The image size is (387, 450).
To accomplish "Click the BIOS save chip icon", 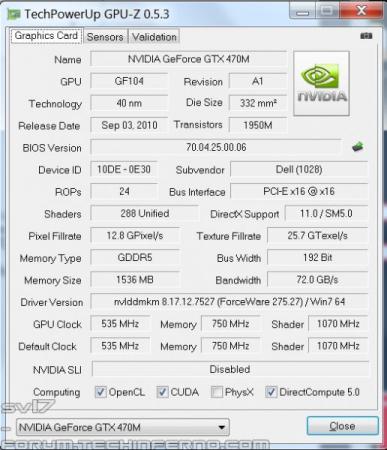I will (x=358, y=147).
